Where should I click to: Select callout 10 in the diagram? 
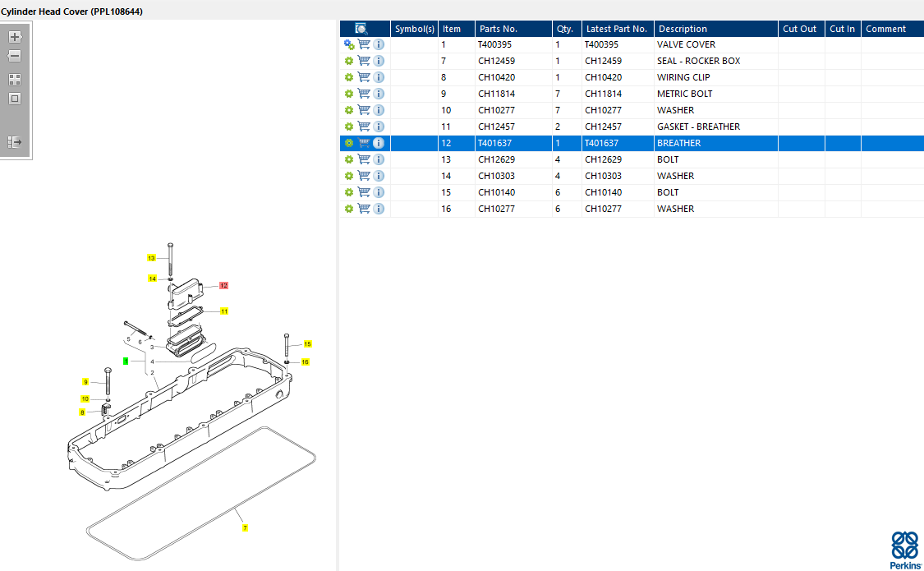coord(85,399)
